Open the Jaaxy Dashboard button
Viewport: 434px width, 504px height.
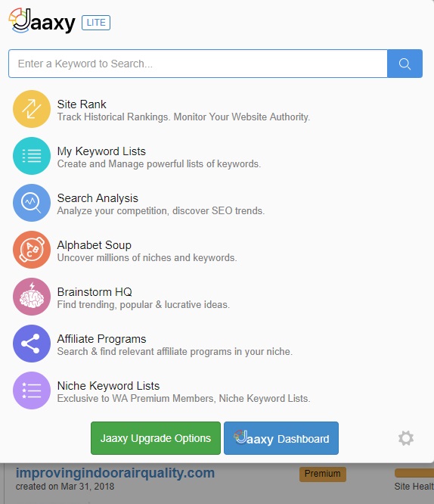click(x=281, y=438)
